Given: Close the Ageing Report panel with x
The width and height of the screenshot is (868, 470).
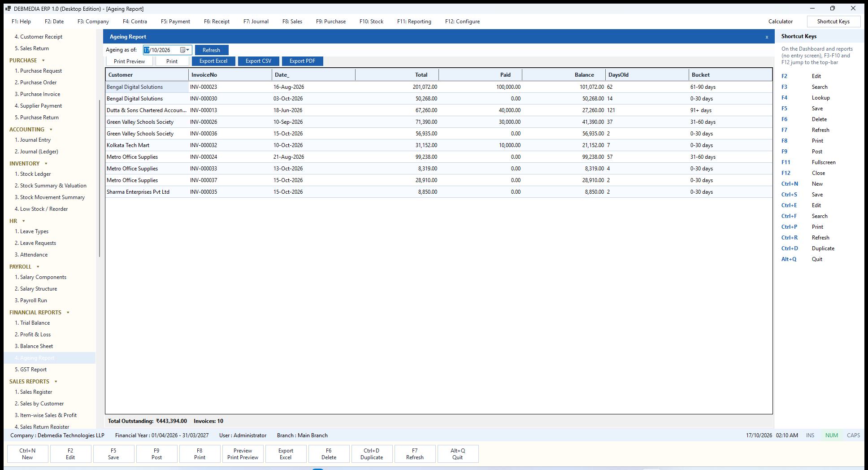Looking at the screenshot, I should [x=767, y=37].
